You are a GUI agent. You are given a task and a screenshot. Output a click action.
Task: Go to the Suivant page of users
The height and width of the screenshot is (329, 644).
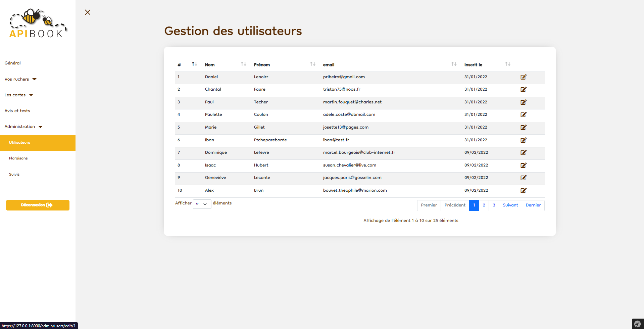pos(510,205)
